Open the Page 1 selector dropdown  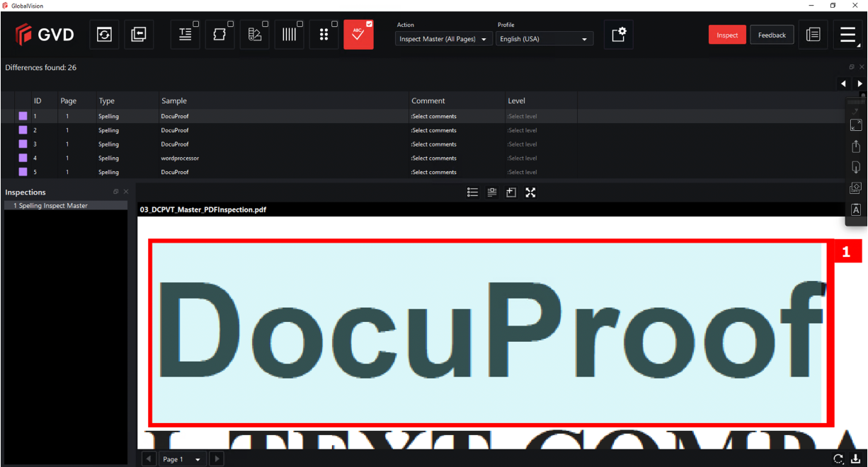pyautogui.click(x=183, y=459)
